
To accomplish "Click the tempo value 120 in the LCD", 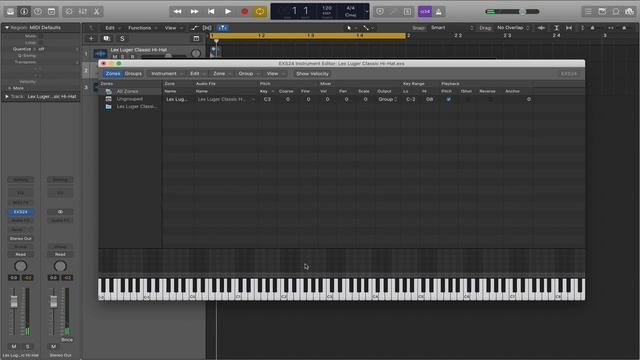I will coord(327,8).
